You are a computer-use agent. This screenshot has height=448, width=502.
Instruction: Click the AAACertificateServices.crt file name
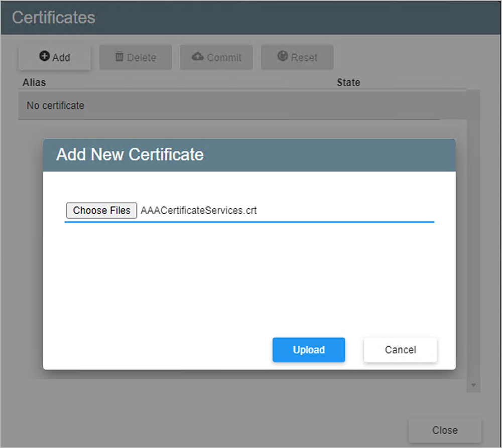199,210
